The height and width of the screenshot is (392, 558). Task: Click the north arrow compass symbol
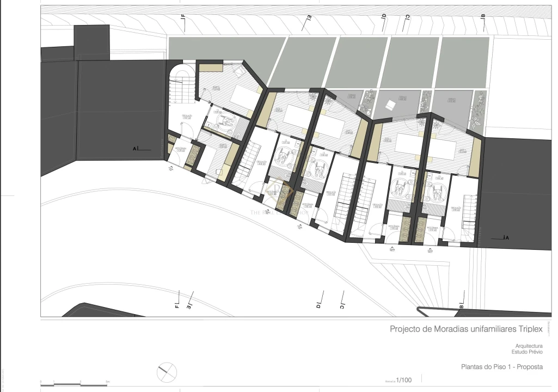click(167, 373)
